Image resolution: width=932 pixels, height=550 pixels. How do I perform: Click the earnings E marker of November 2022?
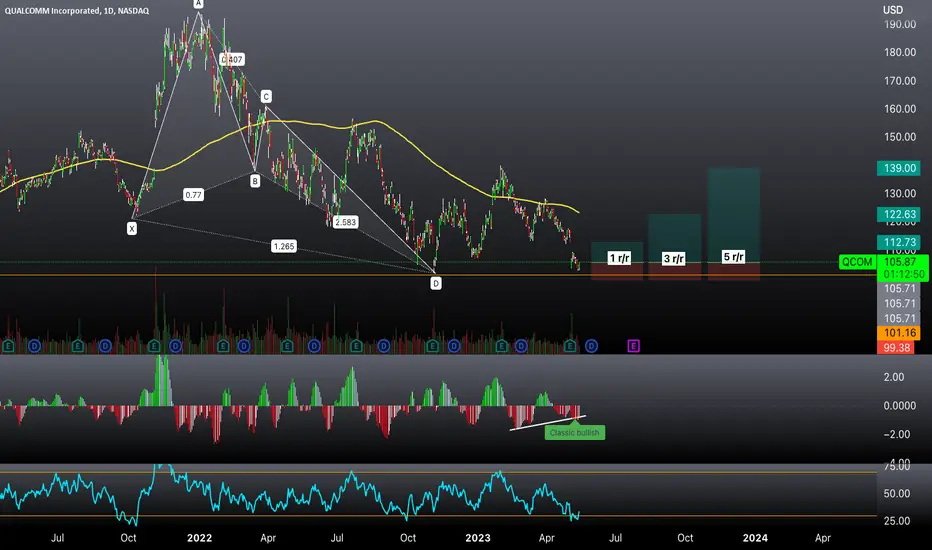click(x=432, y=345)
